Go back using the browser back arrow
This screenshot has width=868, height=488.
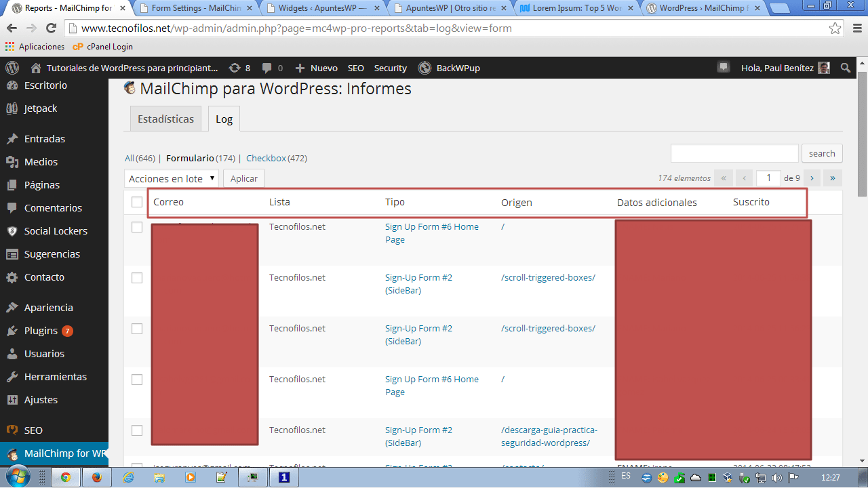(12, 28)
